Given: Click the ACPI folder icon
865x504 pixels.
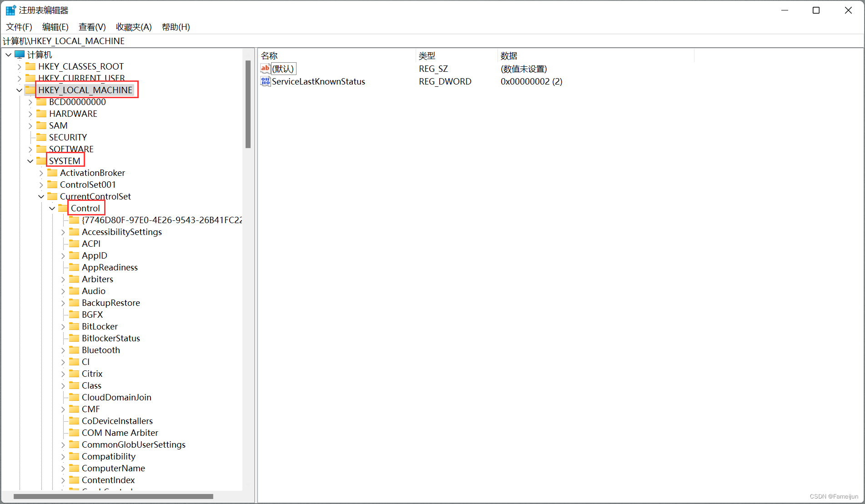Looking at the screenshot, I should coord(74,244).
